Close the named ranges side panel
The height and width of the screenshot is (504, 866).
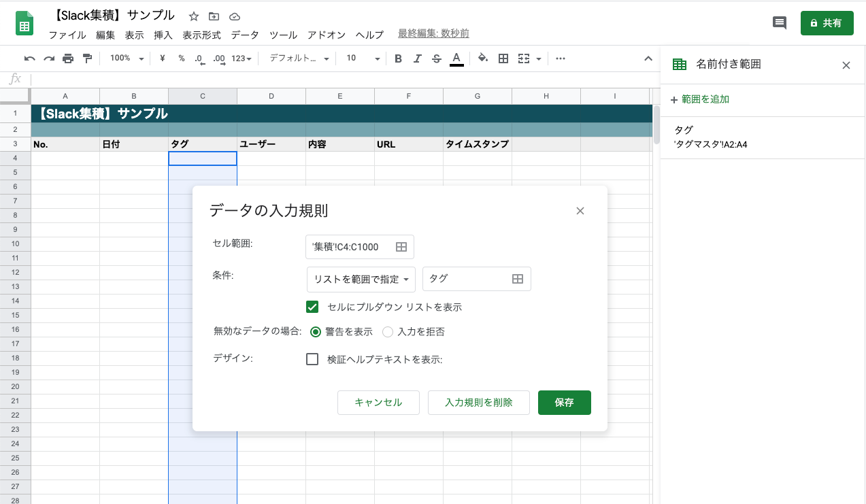[846, 65]
